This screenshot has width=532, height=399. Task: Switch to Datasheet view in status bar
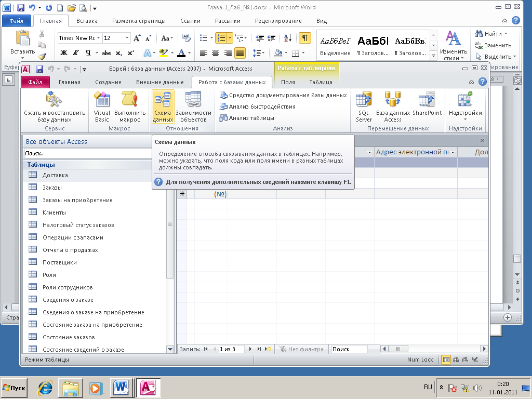[446, 360]
